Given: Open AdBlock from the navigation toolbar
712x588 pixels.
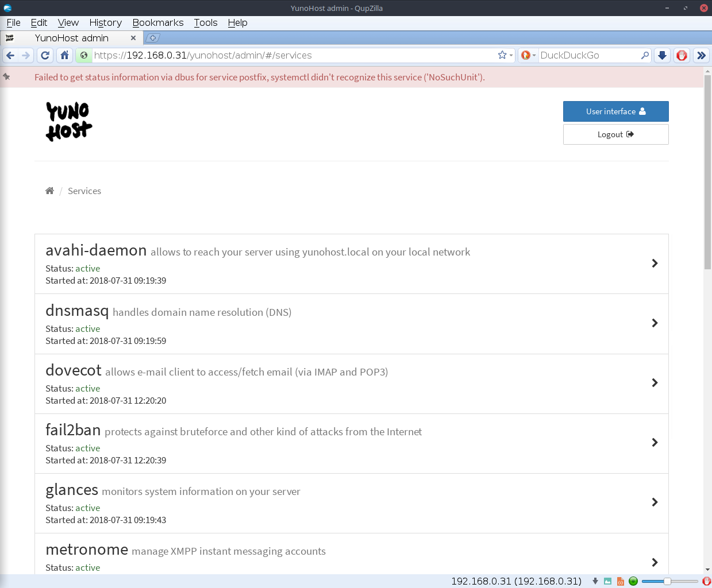Looking at the screenshot, I should pyautogui.click(x=682, y=56).
